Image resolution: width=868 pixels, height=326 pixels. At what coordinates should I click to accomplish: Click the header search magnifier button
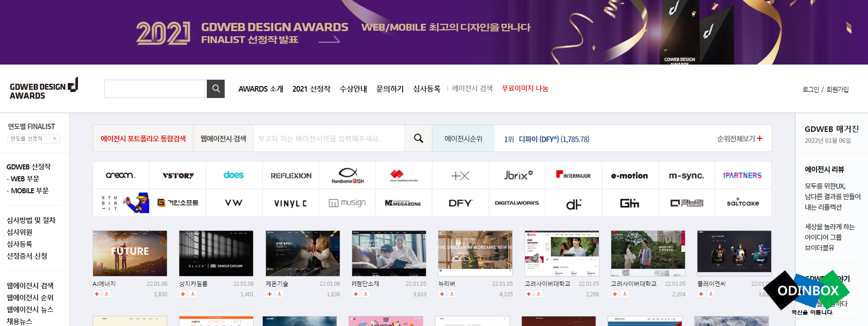pos(216,89)
